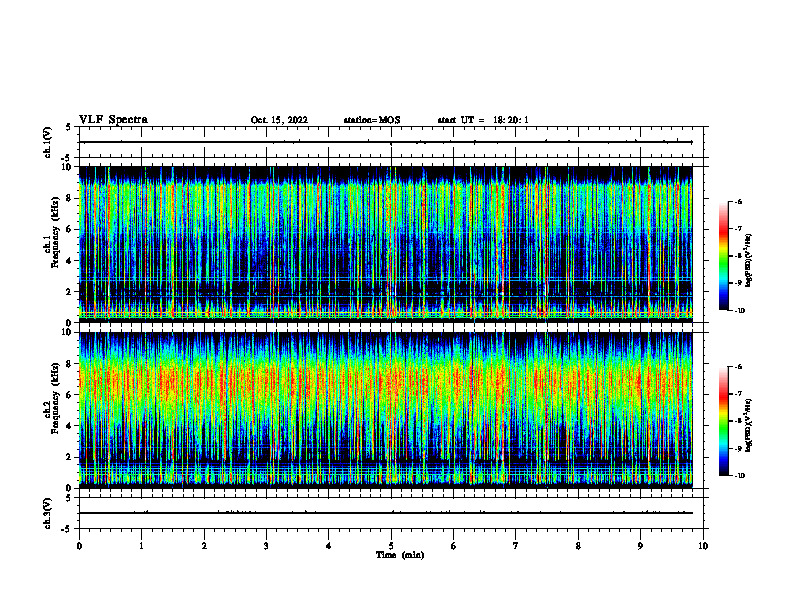This screenshot has height=612, width=792.
Task: Click time axis tick label "4"
Action: point(328,546)
